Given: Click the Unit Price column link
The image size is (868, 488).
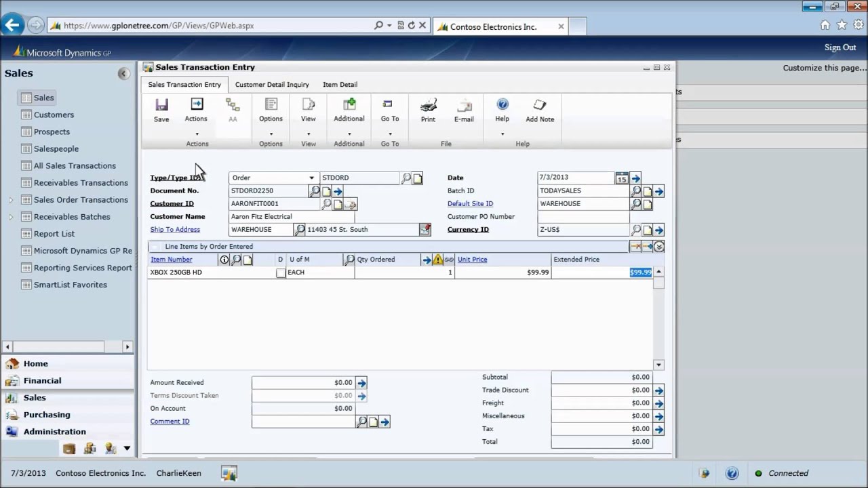Looking at the screenshot, I should coord(472,260).
